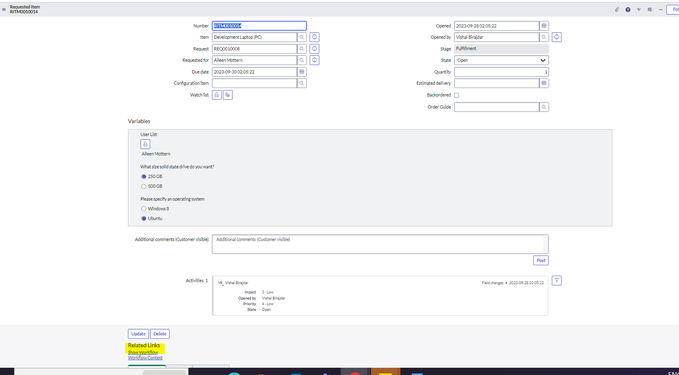
Task: Click the Requested for field
Action: pos(254,60)
